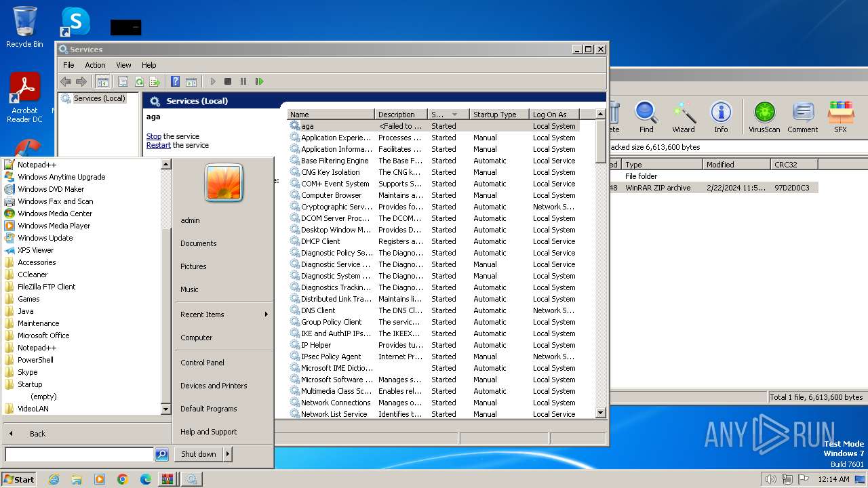Toggle Show/Hide Console Tree toolbar icon
This screenshot has height=488, width=868.
102,81
